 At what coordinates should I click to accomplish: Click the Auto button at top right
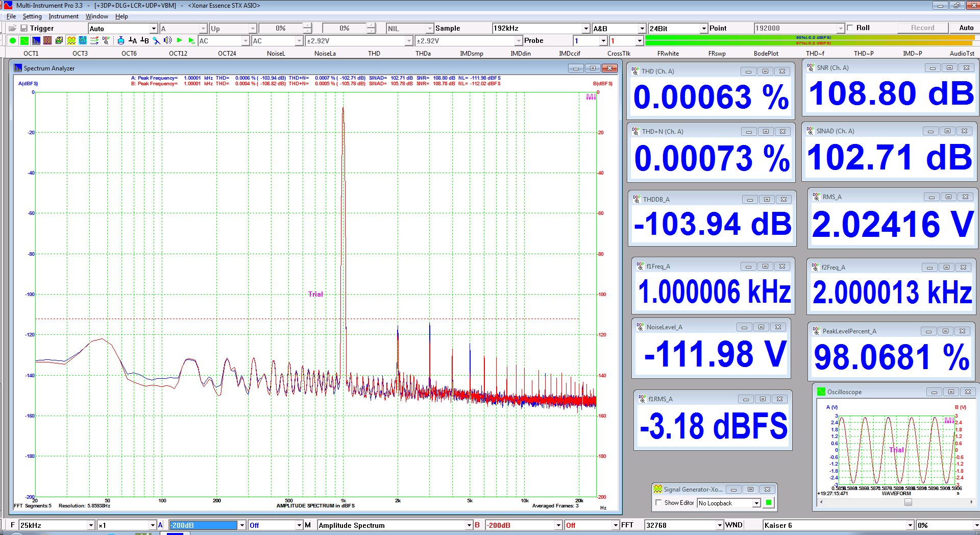click(966, 28)
